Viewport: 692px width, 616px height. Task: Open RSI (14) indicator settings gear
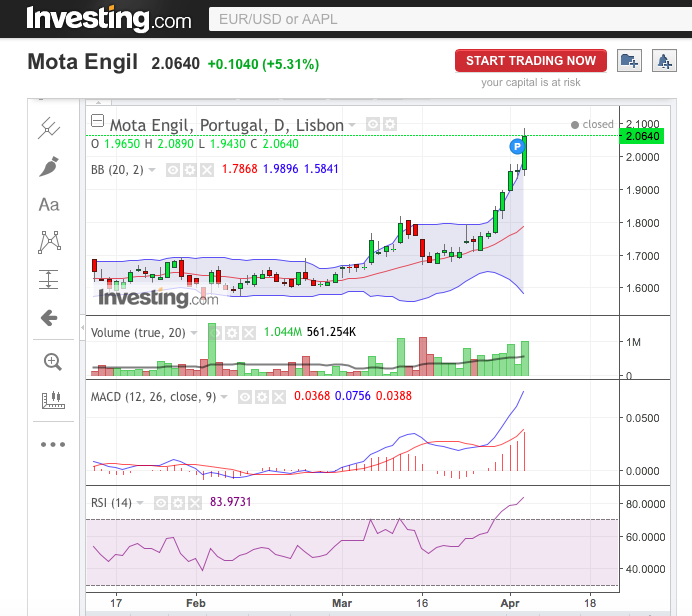[178, 503]
